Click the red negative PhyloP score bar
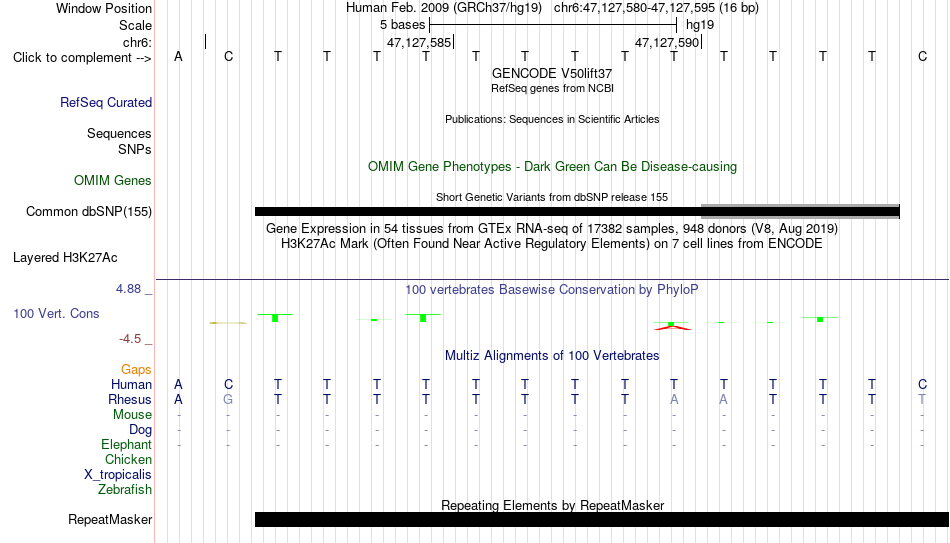950x543 pixels. pyautogui.click(x=672, y=328)
